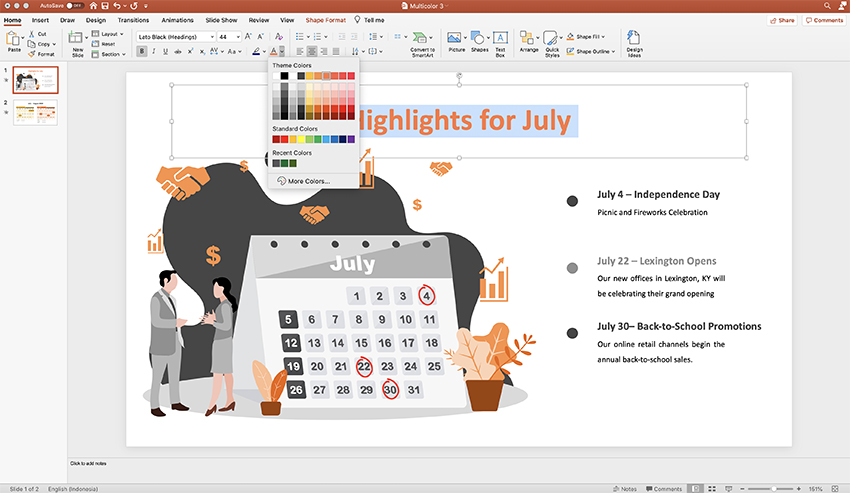850x493 pixels.
Task: Clear all formatting with the eraser A icon
Action: point(279,36)
